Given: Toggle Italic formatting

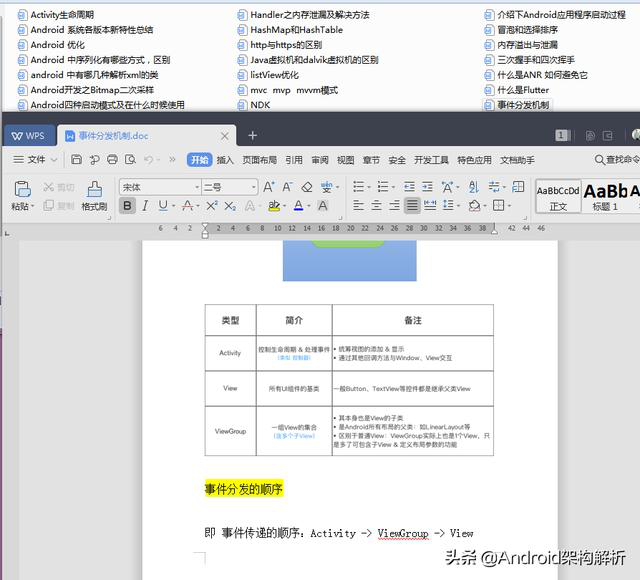Looking at the screenshot, I should click(x=145, y=206).
